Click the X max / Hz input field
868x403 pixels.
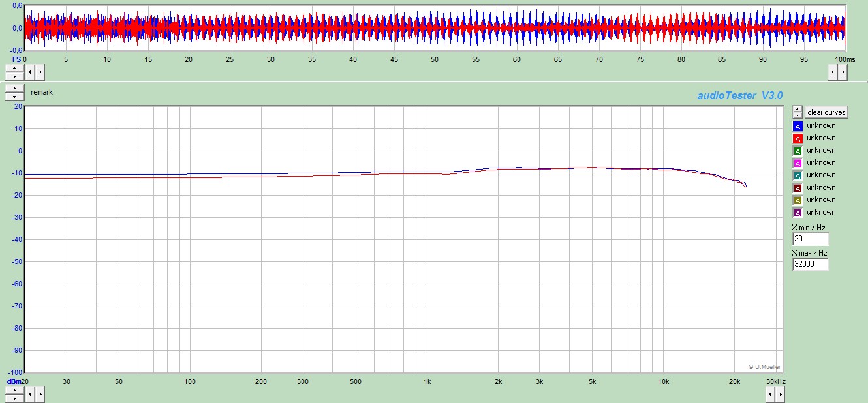pyautogui.click(x=810, y=265)
